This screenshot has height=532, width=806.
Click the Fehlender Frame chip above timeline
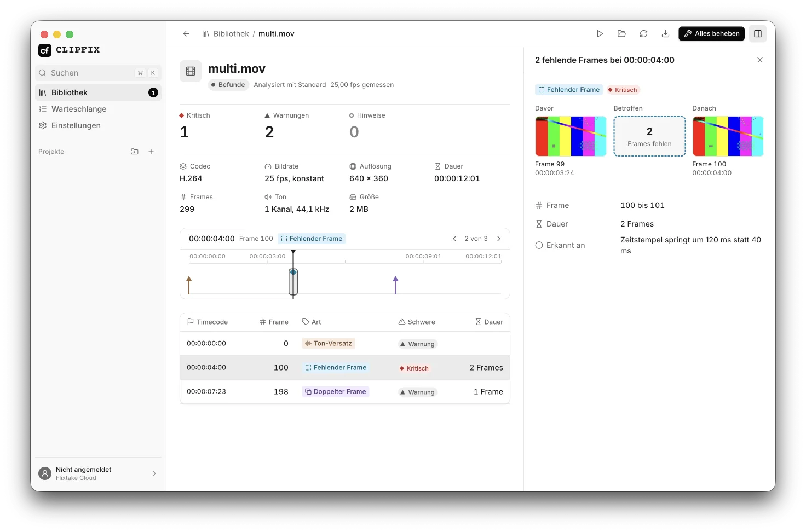(x=312, y=239)
